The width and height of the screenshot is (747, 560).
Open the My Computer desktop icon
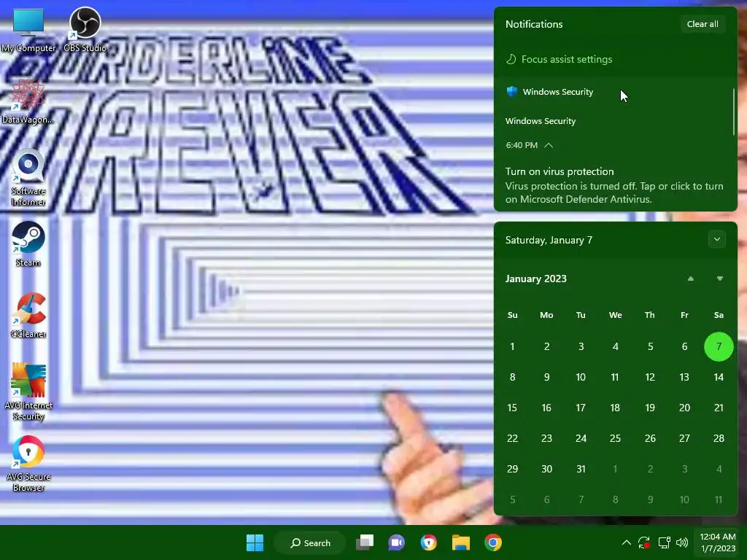click(x=28, y=30)
